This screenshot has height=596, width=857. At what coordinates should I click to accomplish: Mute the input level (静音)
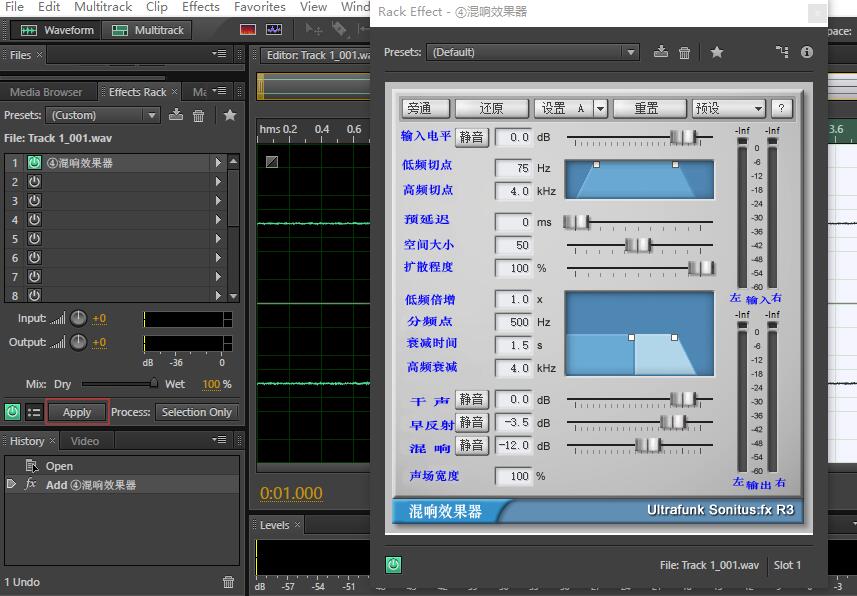[472, 137]
